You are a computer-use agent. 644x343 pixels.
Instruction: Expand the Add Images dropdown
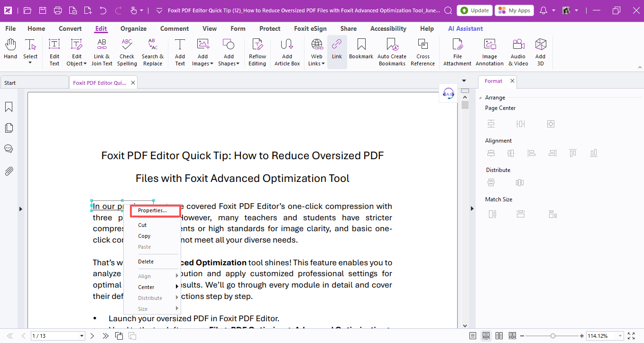(x=212, y=63)
